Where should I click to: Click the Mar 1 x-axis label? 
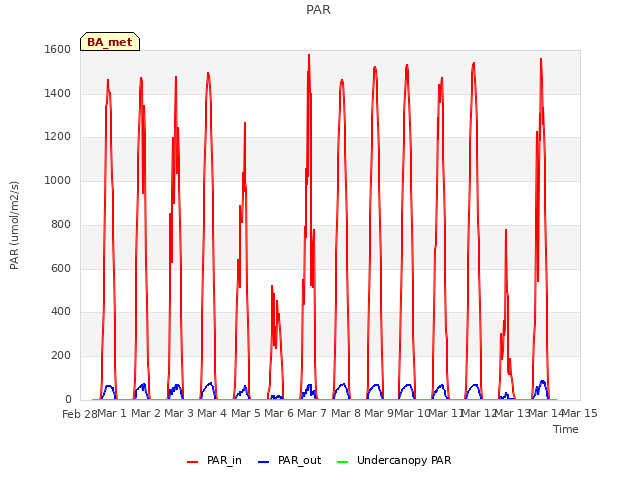click(x=112, y=413)
